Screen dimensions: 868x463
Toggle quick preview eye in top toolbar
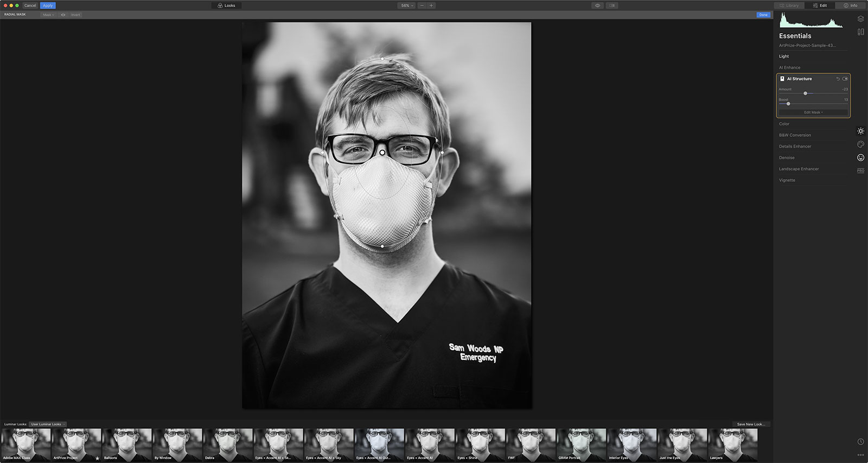tap(597, 5)
